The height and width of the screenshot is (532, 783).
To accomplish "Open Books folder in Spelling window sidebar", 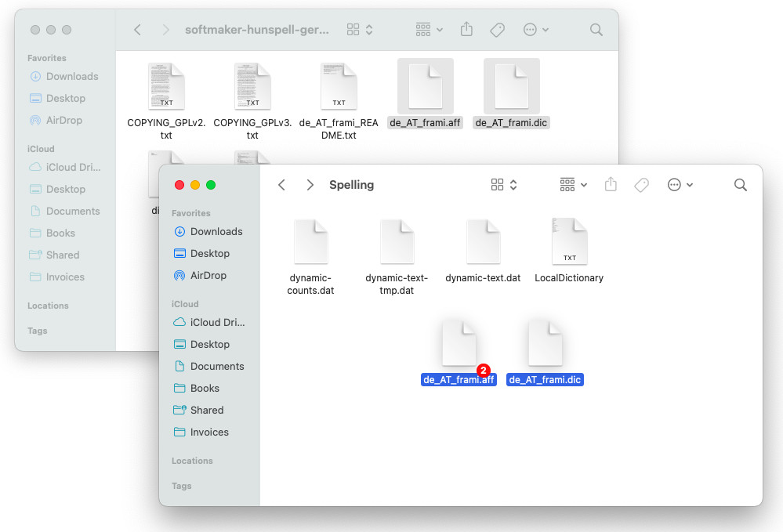I will (x=197, y=389).
